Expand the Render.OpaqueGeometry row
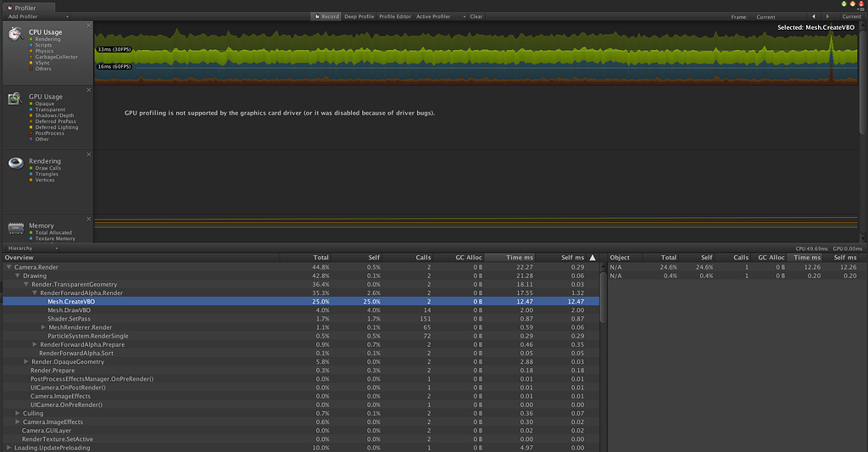 point(26,362)
